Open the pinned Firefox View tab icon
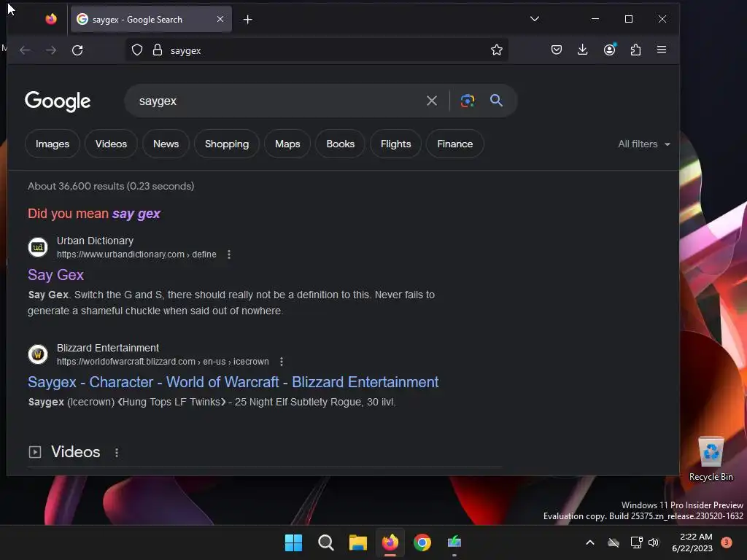This screenshot has height=560, width=747. [x=51, y=19]
